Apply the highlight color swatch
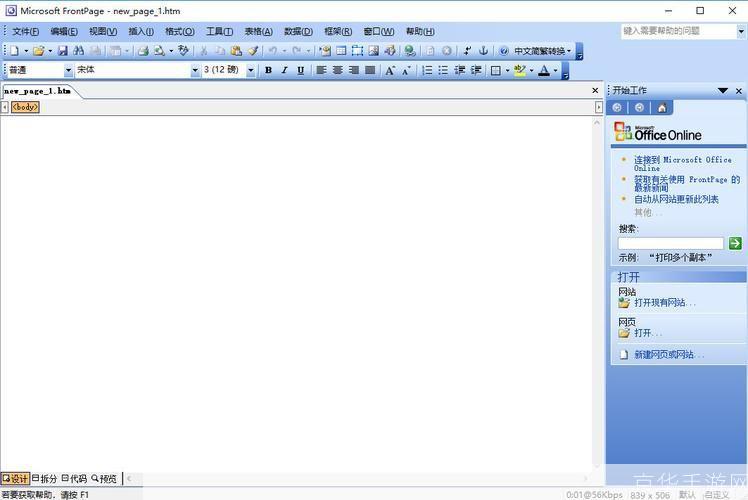The image size is (748, 500). [x=519, y=70]
